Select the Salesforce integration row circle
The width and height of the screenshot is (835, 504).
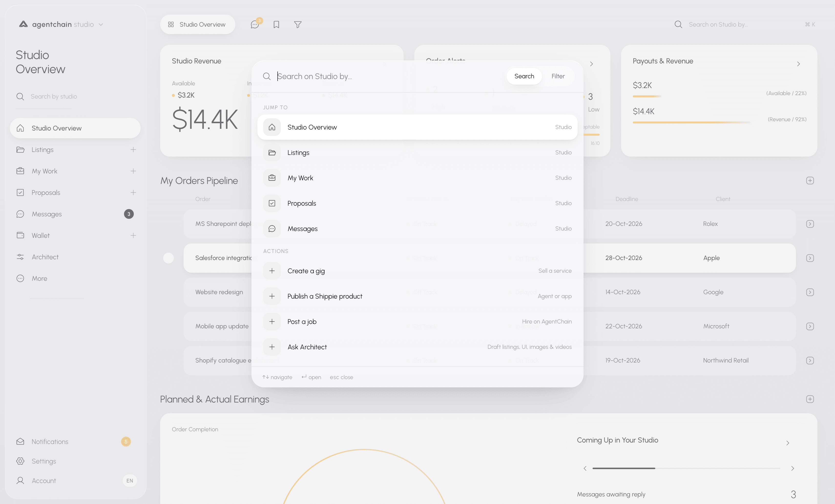click(x=168, y=258)
